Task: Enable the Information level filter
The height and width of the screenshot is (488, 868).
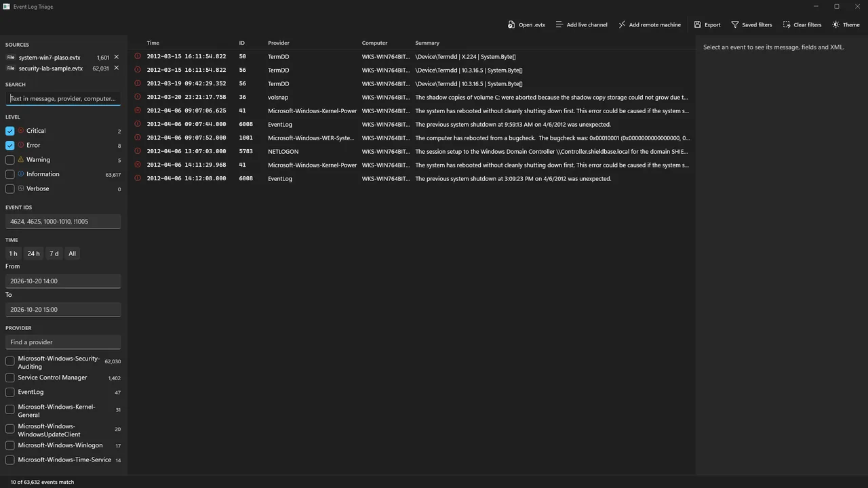Action: (x=10, y=174)
